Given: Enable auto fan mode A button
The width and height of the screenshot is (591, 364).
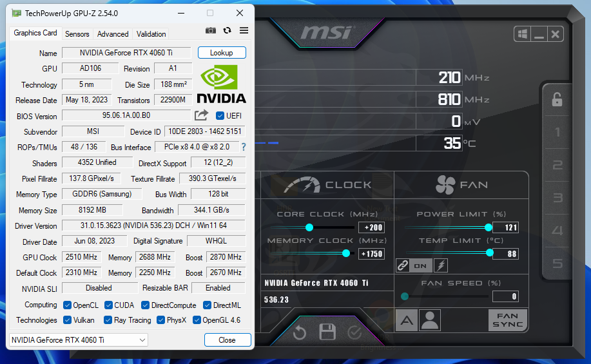Looking at the screenshot, I should 406,321.
